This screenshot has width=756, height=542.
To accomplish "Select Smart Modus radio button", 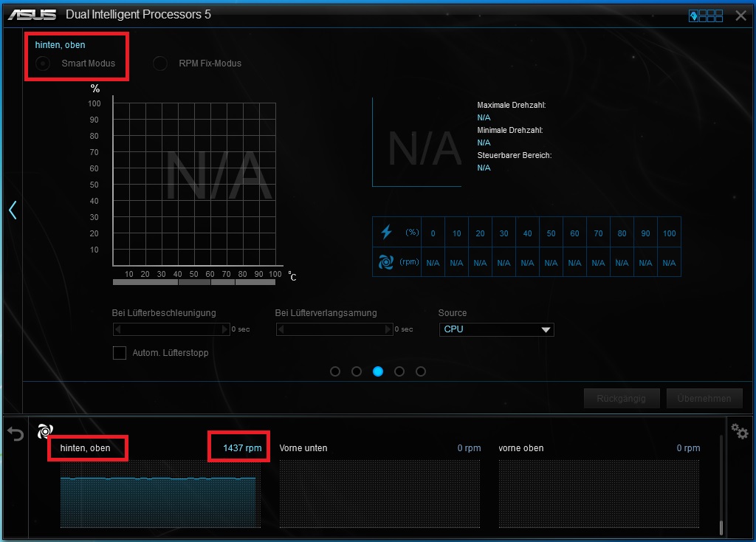I will (43, 64).
